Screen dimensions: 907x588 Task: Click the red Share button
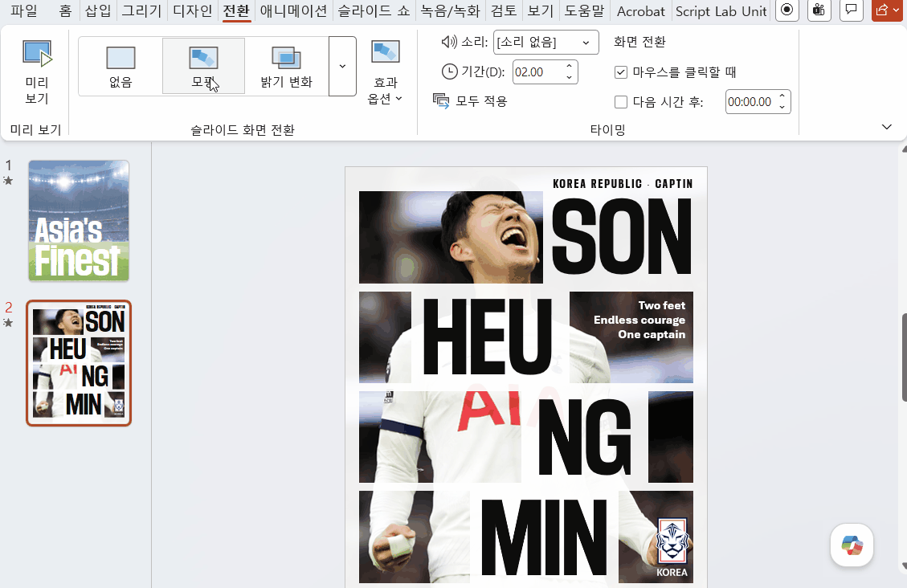[888, 10]
